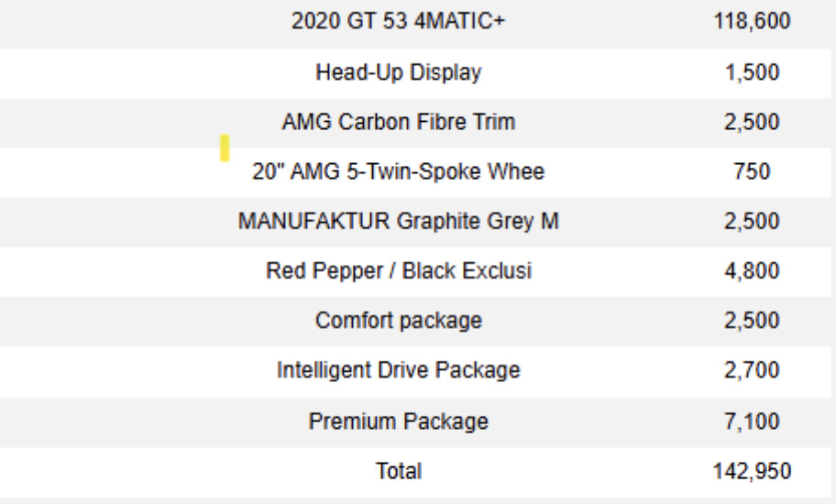
Task: Click the 2020 GT 53 4MATIC+ row label
Action: (x=398, y=21)
